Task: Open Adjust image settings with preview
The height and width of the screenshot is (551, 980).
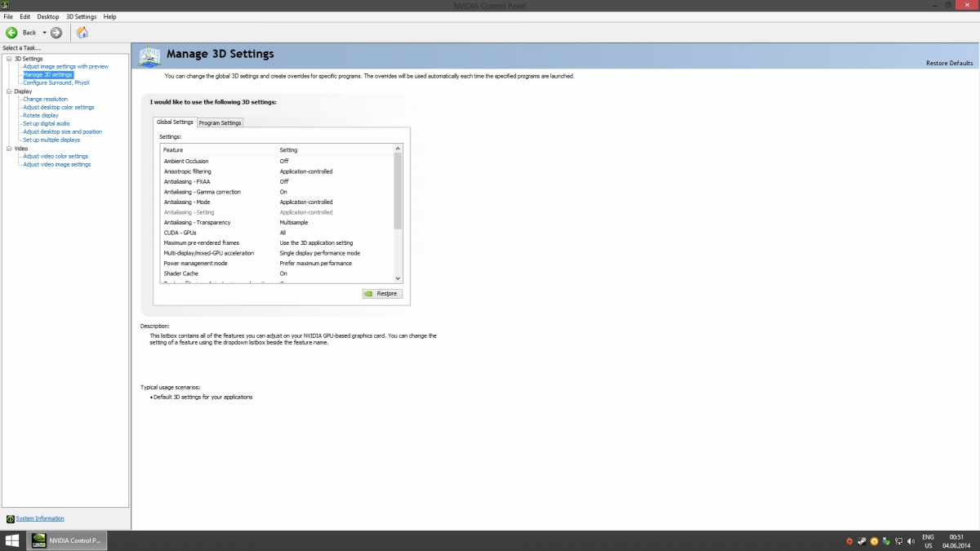Action: 65,66
